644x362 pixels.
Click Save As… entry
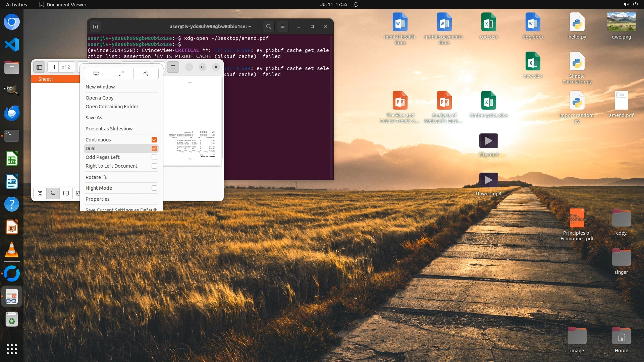pos(96,118)
